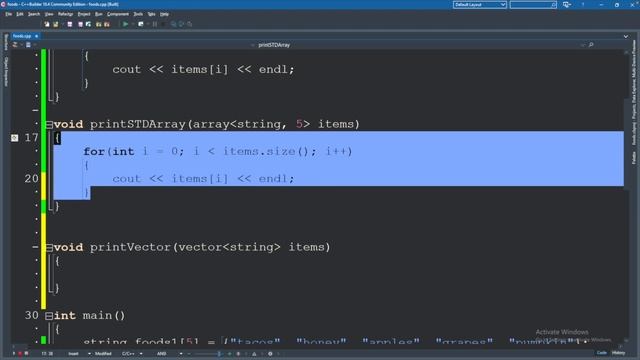
Task: Click the status bar warning triangle icon
Action: coord(254,353)
